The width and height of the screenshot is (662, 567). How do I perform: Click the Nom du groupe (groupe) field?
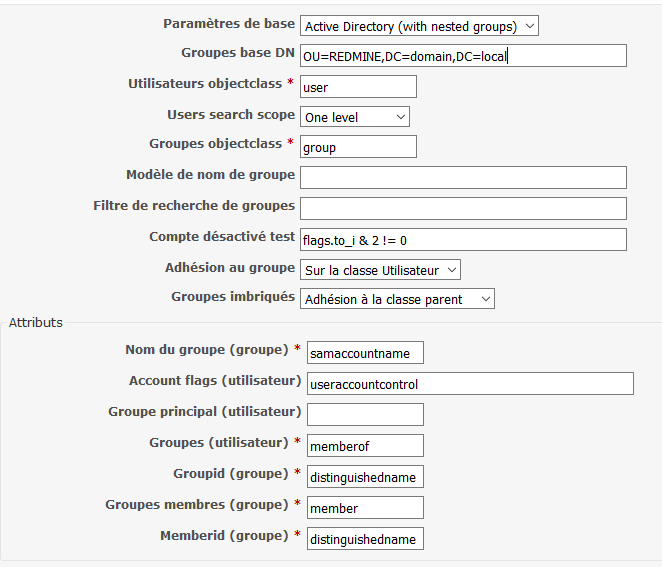(x=365, y=353)
